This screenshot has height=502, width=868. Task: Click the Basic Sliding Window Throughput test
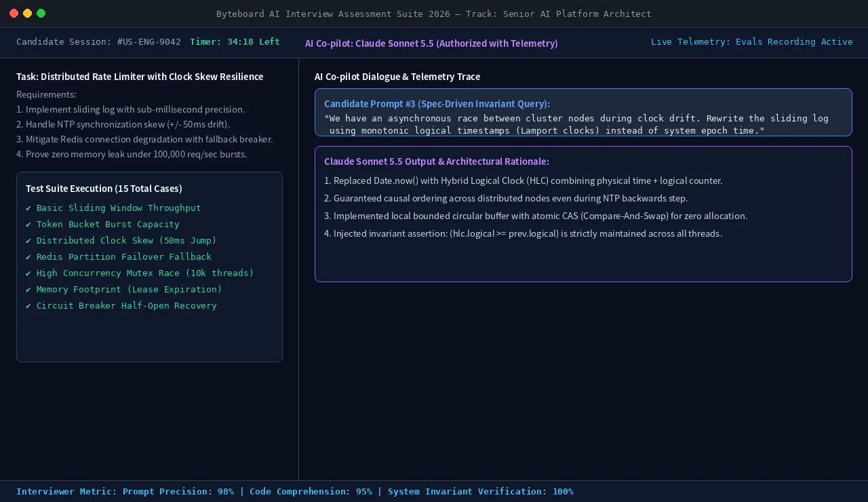pos(113,208)
